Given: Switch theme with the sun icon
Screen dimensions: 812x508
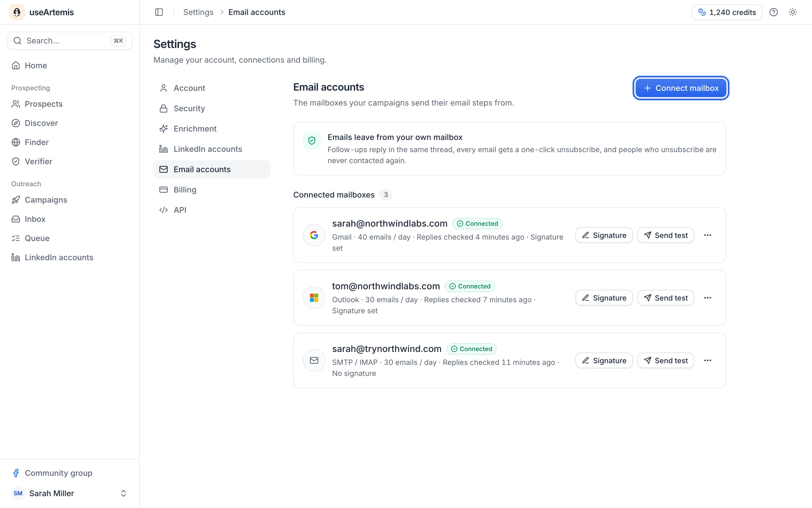Looking at the screenshot, I should 793,12.
